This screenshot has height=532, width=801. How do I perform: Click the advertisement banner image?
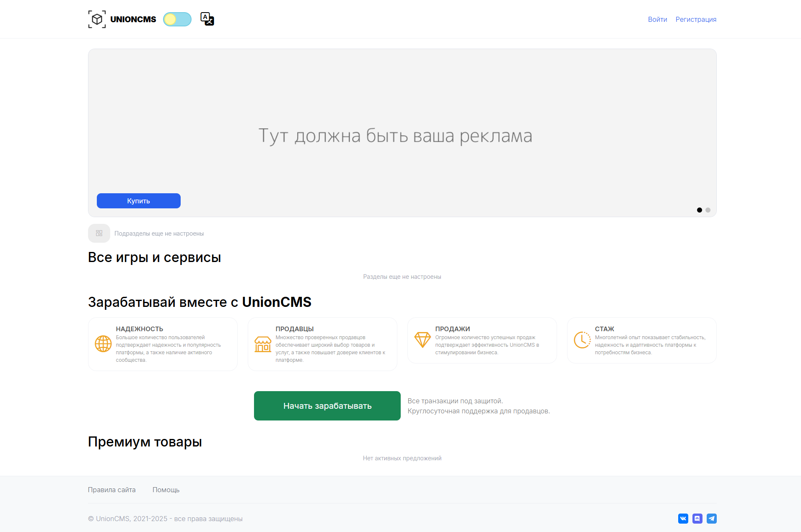pos(402,133)
